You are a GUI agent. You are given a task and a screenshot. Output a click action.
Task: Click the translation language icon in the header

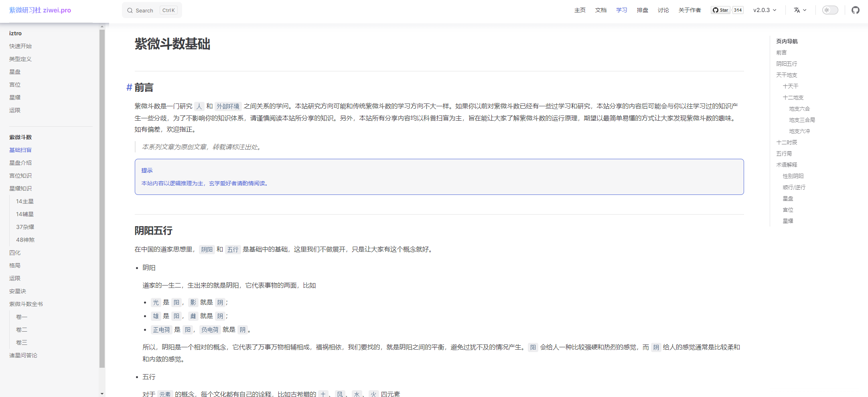pos(797,10)
